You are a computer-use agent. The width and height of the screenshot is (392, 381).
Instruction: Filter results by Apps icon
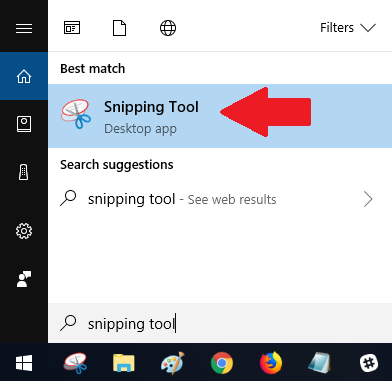72,28
